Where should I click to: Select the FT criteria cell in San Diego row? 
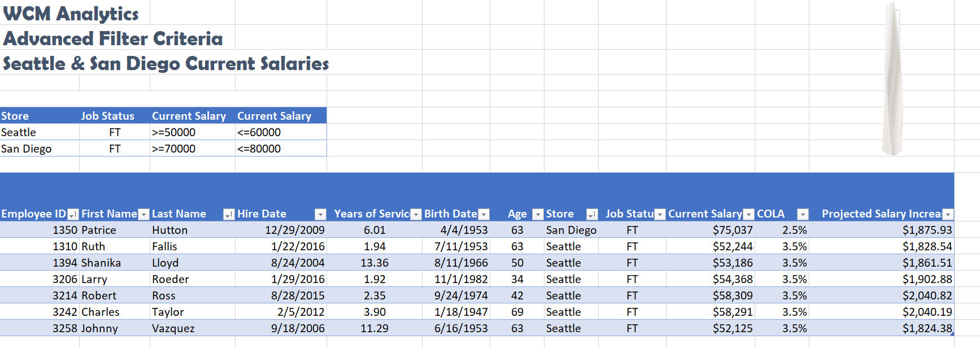[x=115, y=149]
